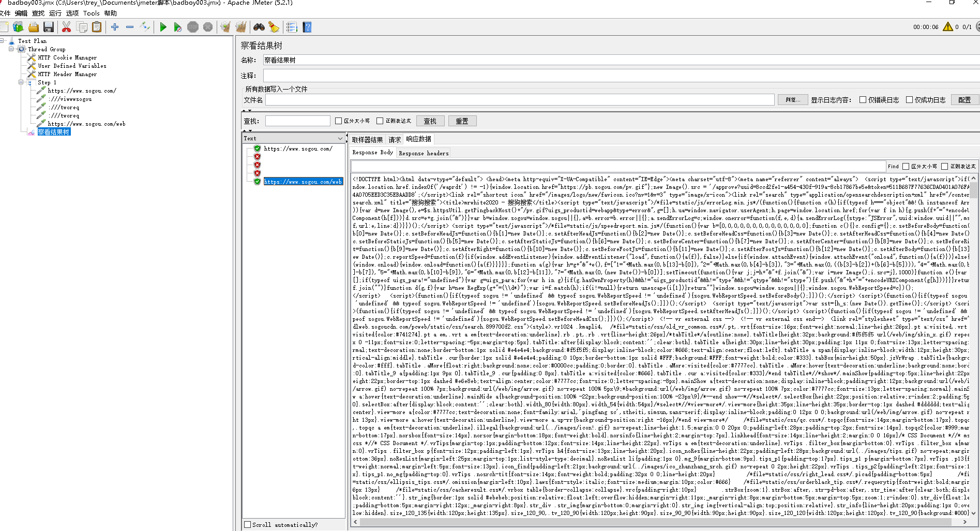Screen dimensions: 980x531
Task: Click the 注释 comments input field
Action: [x=621, y=76]
